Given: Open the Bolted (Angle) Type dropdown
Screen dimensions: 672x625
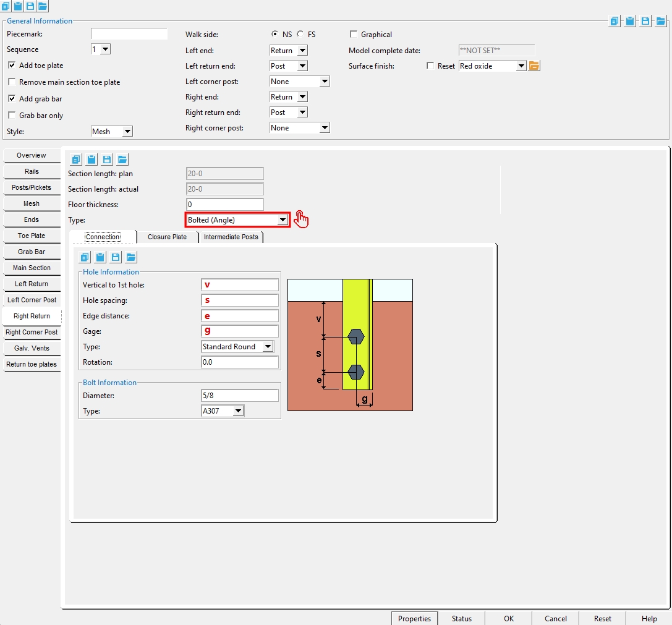Looking at the screenshot, I should (283, 220).
